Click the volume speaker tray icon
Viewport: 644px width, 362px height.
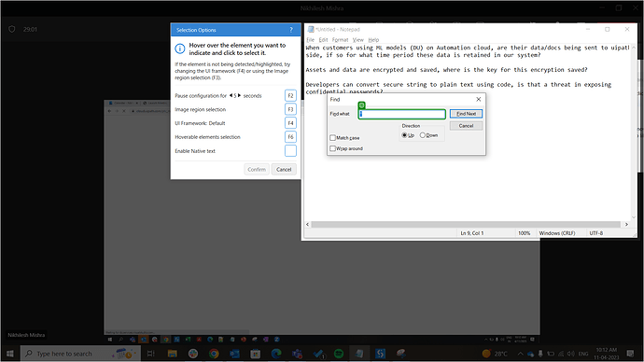click(571, 354)
